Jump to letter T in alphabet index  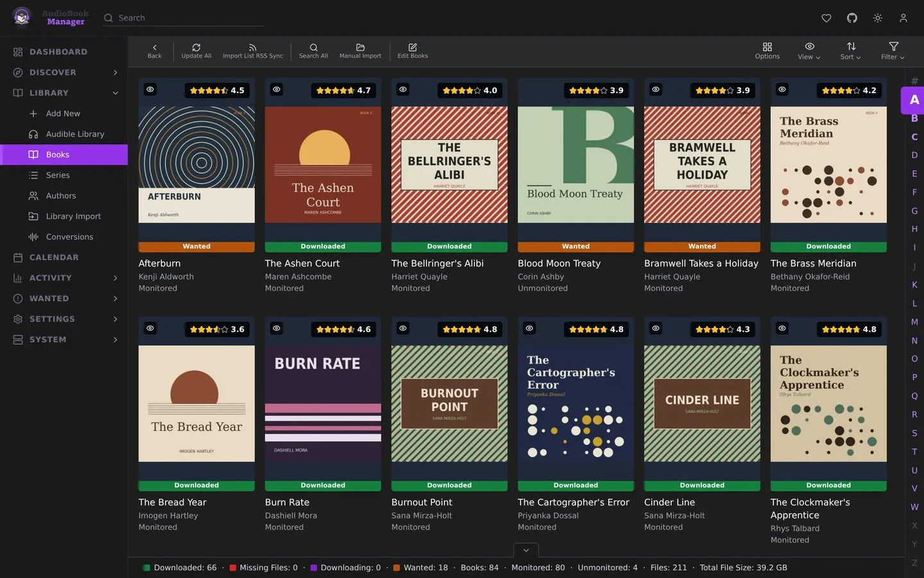pyautogui.click(x=914, y=451)
